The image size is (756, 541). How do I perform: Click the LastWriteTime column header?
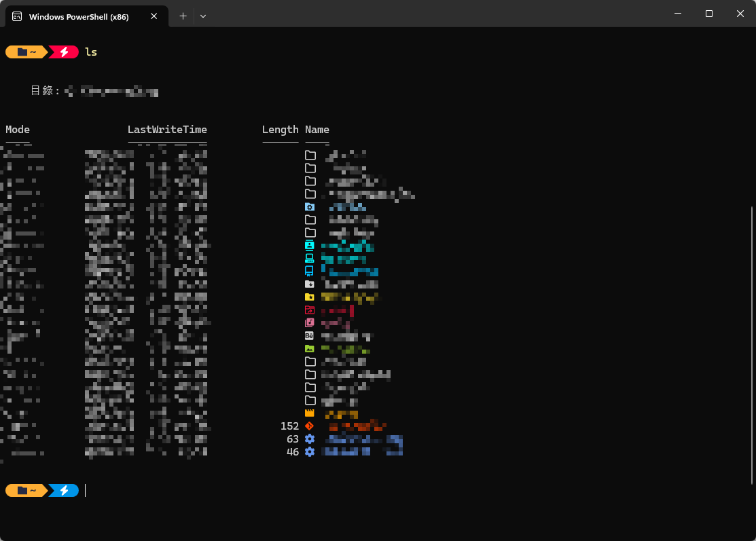tap(167, 130)
